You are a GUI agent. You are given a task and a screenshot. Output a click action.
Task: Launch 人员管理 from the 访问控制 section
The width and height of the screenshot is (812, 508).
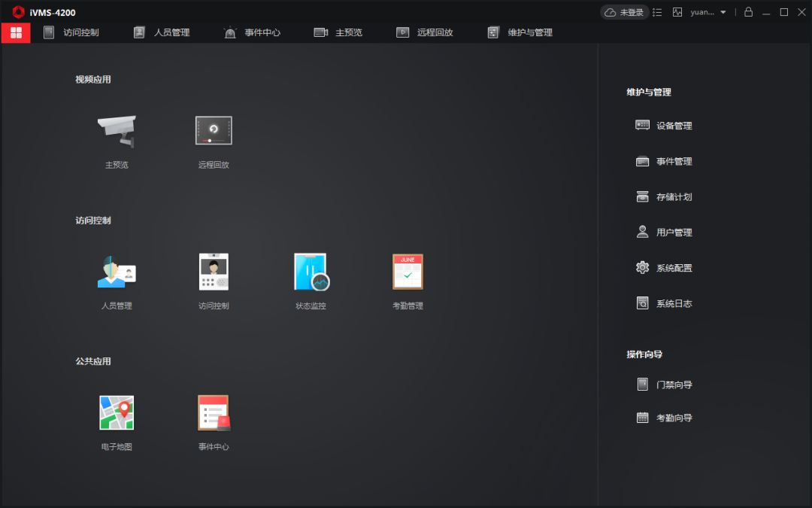click(x=117, y=272)
